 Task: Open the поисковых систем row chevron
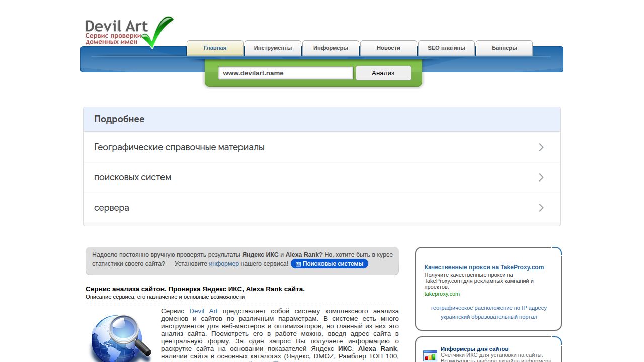pyautogui.click(x=541, y=177)
